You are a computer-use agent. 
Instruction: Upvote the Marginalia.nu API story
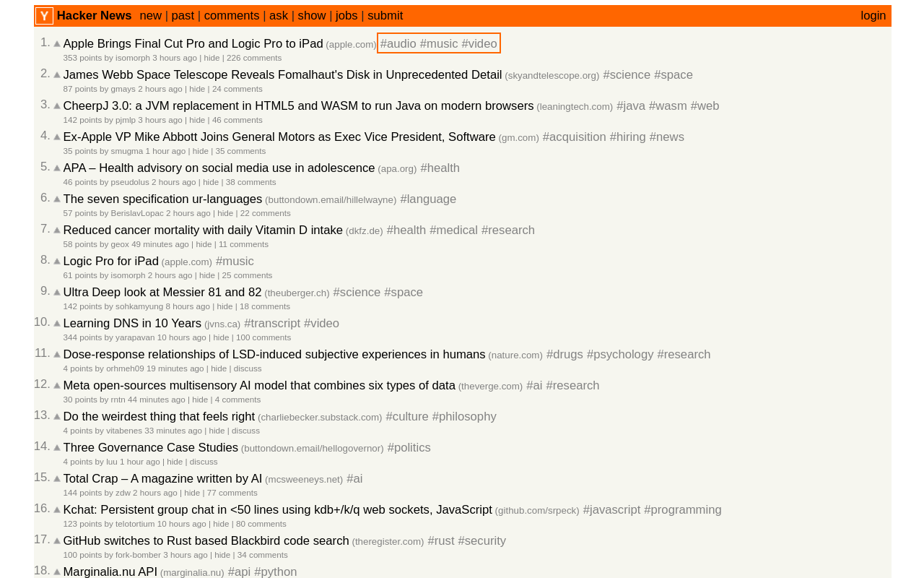click(57, 572)
